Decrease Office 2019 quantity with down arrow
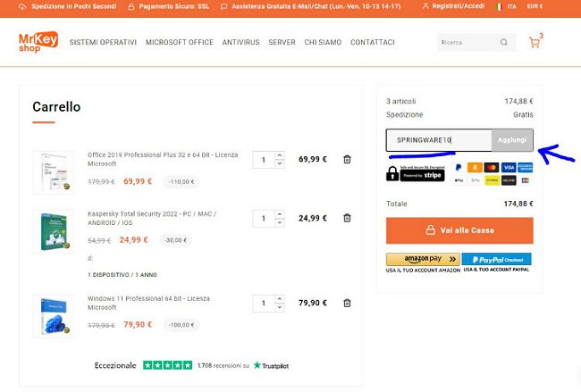The image size is (581, 392). click(280, 163)
